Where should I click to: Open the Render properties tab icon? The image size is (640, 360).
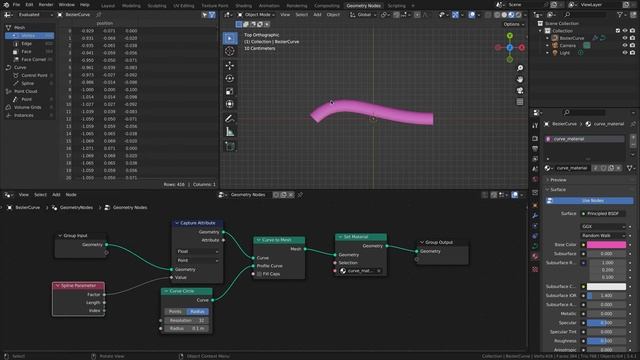tap(535, 139)
